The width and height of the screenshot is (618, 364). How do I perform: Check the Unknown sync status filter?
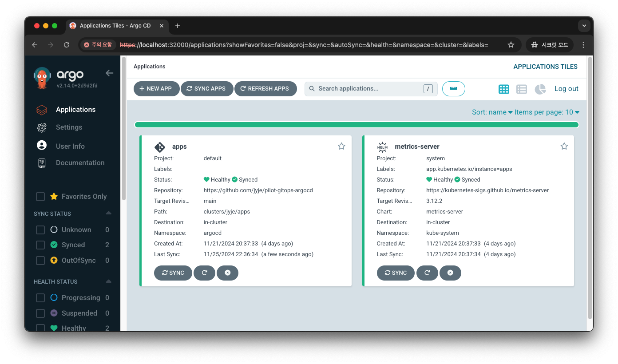tap(40, 230)
